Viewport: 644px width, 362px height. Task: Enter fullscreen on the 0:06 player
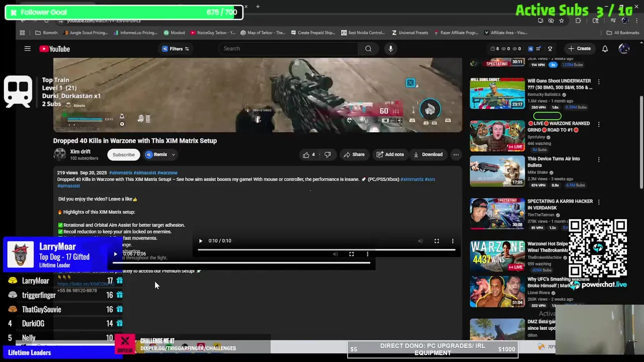coord(351,254)
